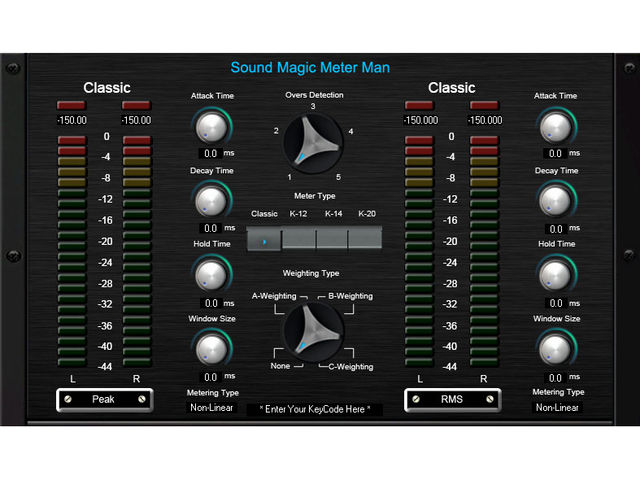Click the Overs Detection rotary selector

pyautogui.click(x=313, y=143)
